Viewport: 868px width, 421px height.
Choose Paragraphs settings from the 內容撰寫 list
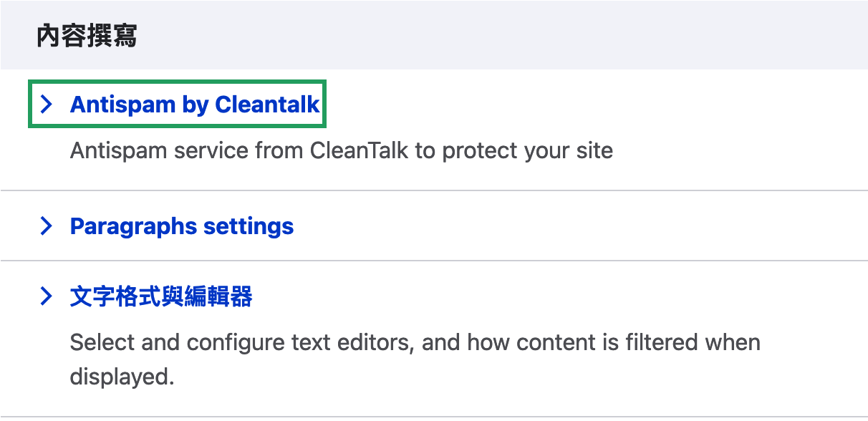tap(182, 226)
